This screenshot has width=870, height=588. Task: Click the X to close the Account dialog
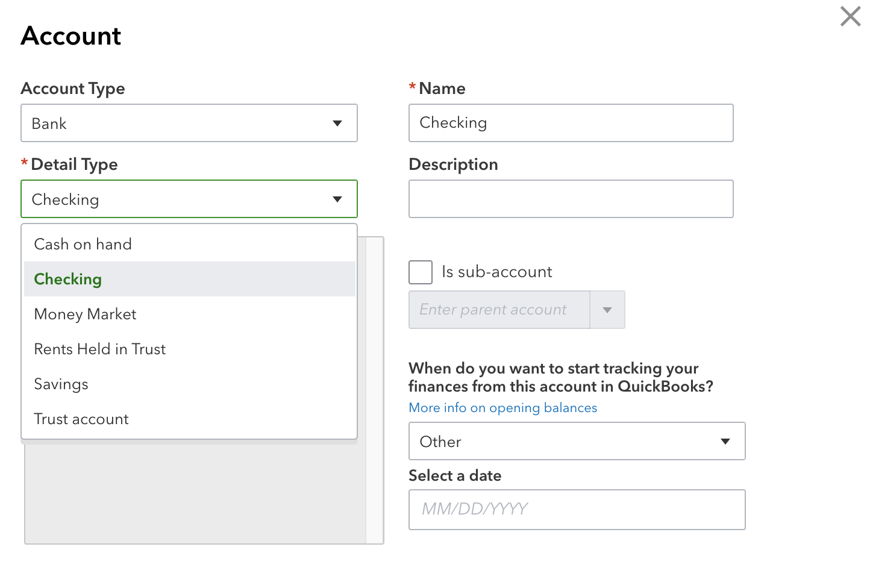(850, 16)
